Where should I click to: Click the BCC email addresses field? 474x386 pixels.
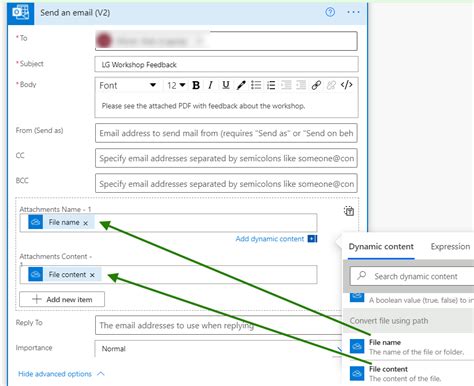pos(226,183)
